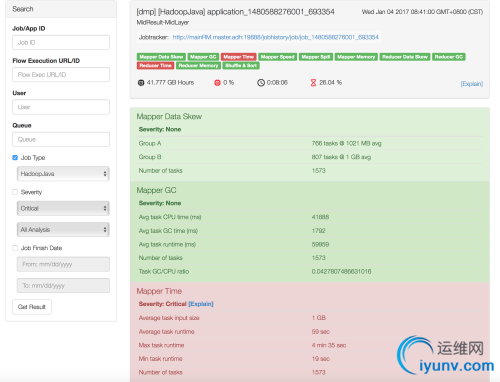Select the Reducer Memory badge
Screen dimensions: 500x382
tap(198, 66)
